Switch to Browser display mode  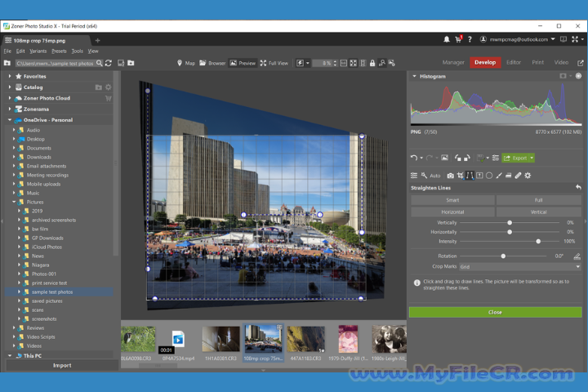212,63
